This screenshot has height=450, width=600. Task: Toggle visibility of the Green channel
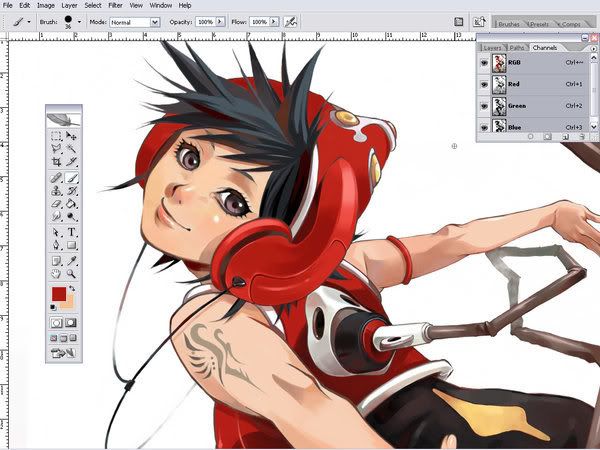tap(484, 106)
